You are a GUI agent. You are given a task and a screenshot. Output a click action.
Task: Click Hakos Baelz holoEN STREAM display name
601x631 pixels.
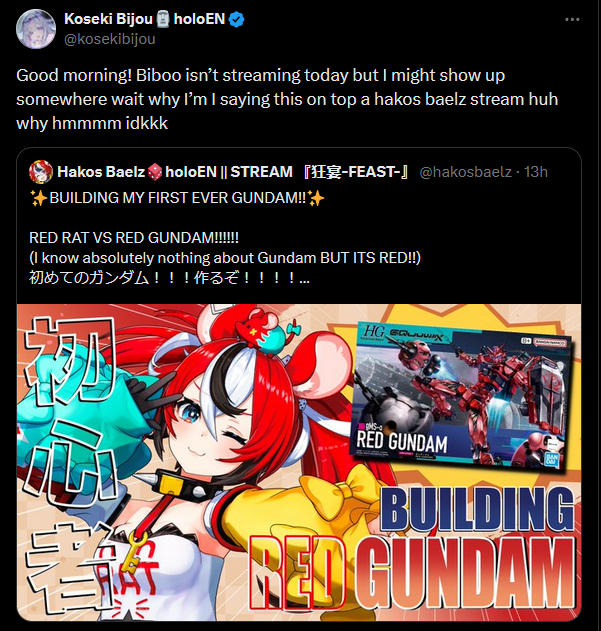[233, 172]
